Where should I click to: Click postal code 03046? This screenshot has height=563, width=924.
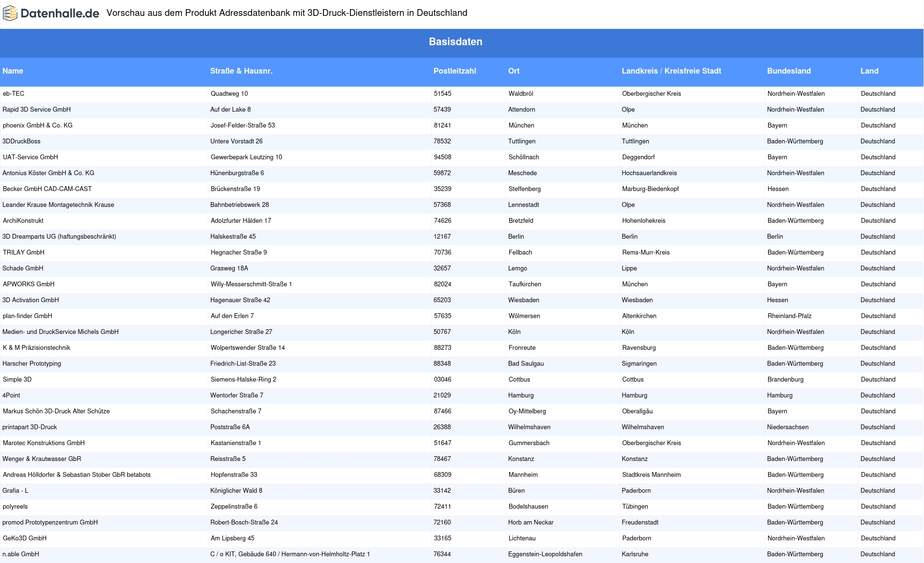[443, 380]
